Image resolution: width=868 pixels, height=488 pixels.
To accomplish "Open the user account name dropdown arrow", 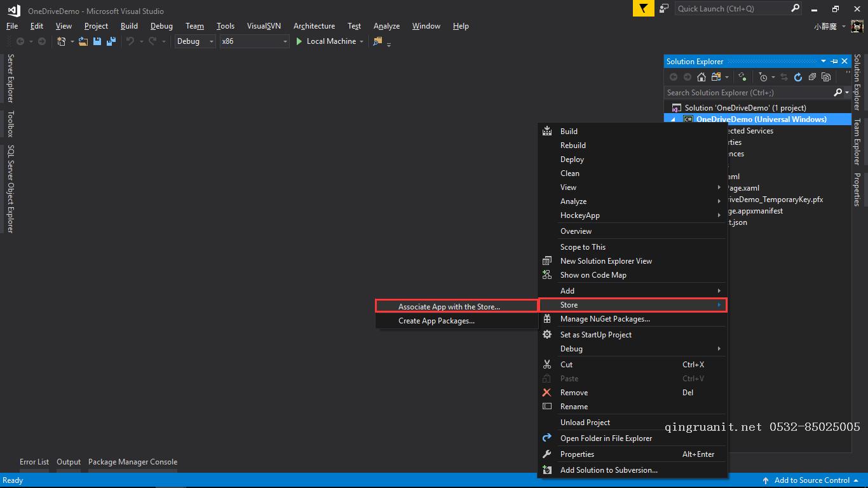I will coord(844,27).
